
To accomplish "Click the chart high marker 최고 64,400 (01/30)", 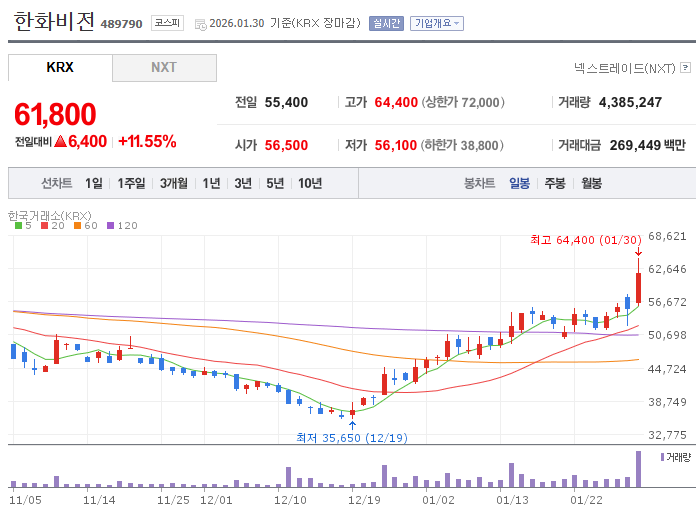I will pos(586,240).
